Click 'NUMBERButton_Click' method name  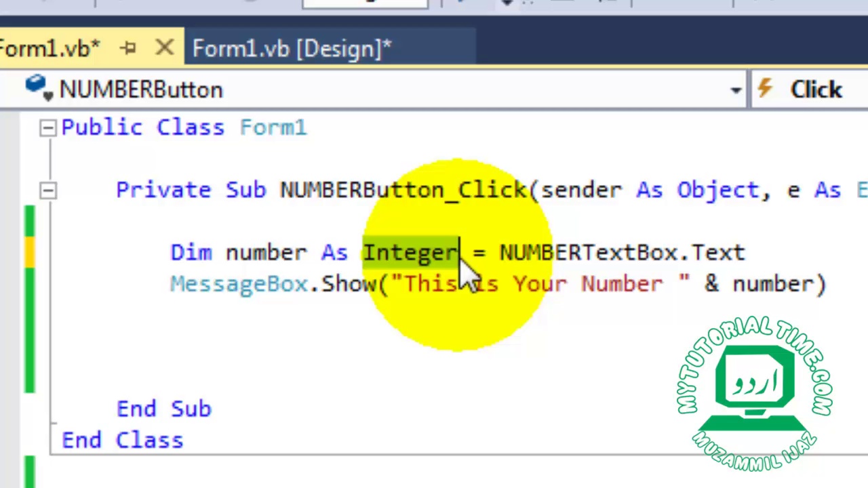(403, 190)
